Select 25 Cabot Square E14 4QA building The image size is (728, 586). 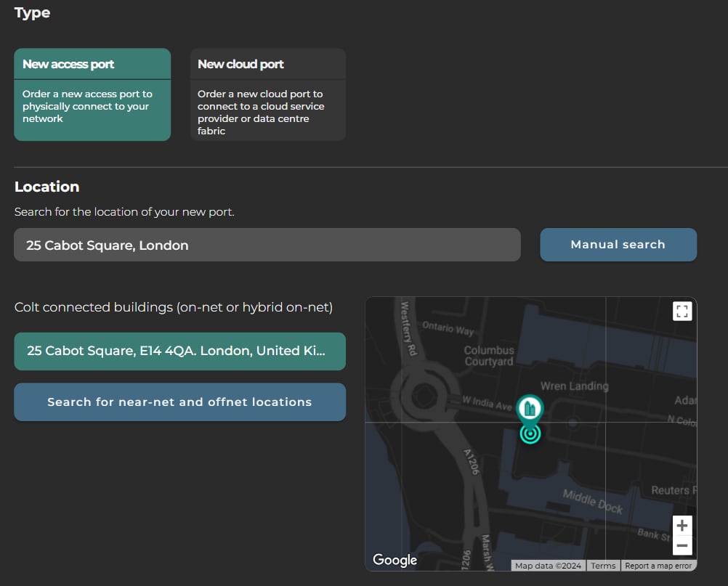(179, 351)
